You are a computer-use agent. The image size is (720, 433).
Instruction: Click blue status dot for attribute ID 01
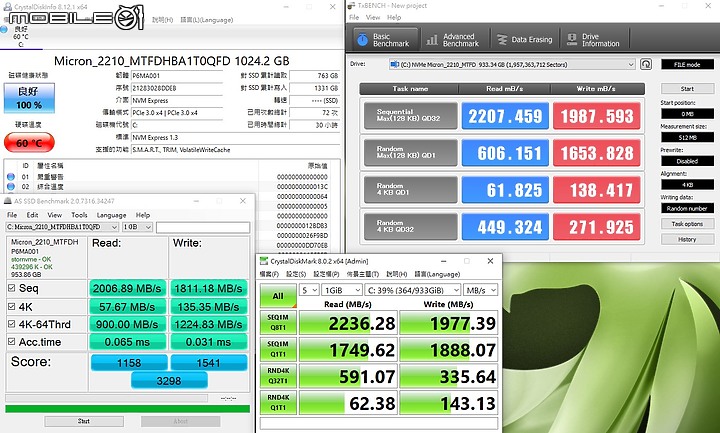point(11,177)
